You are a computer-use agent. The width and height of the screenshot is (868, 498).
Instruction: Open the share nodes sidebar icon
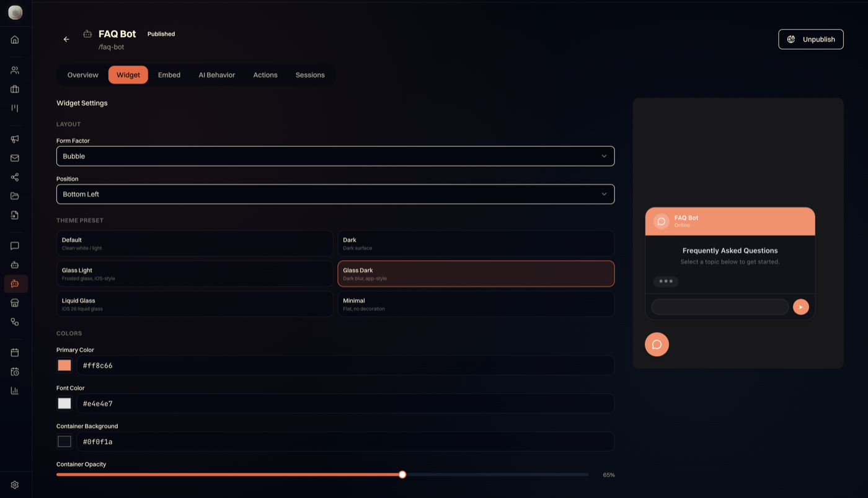(x=15, y=177)
